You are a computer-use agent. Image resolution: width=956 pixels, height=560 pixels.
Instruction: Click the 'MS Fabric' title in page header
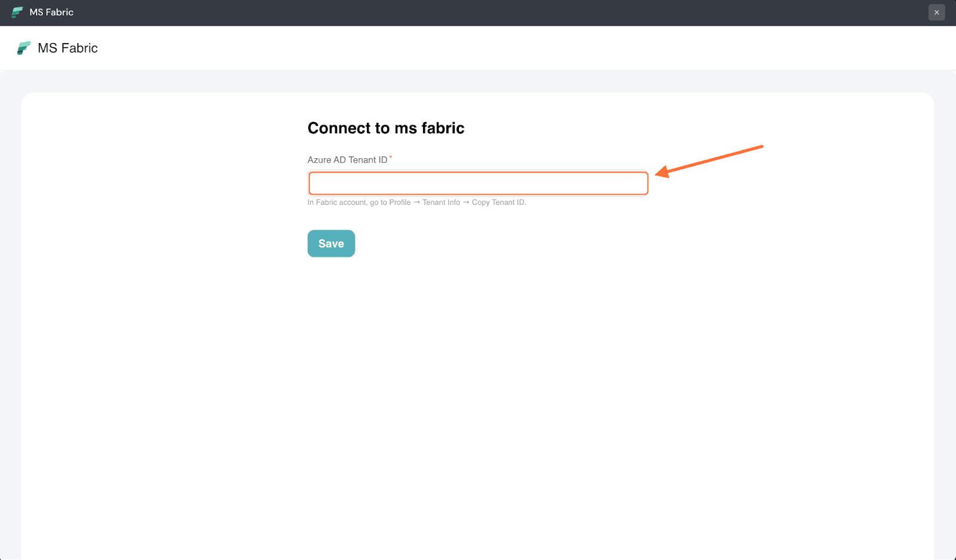click(x=68, y=48)
